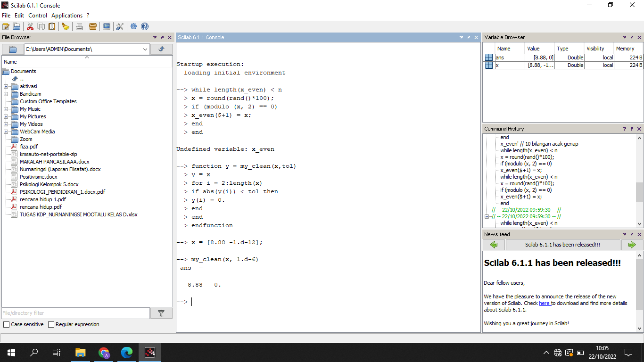Click the Open file toolbar icon

coord(17,26)
